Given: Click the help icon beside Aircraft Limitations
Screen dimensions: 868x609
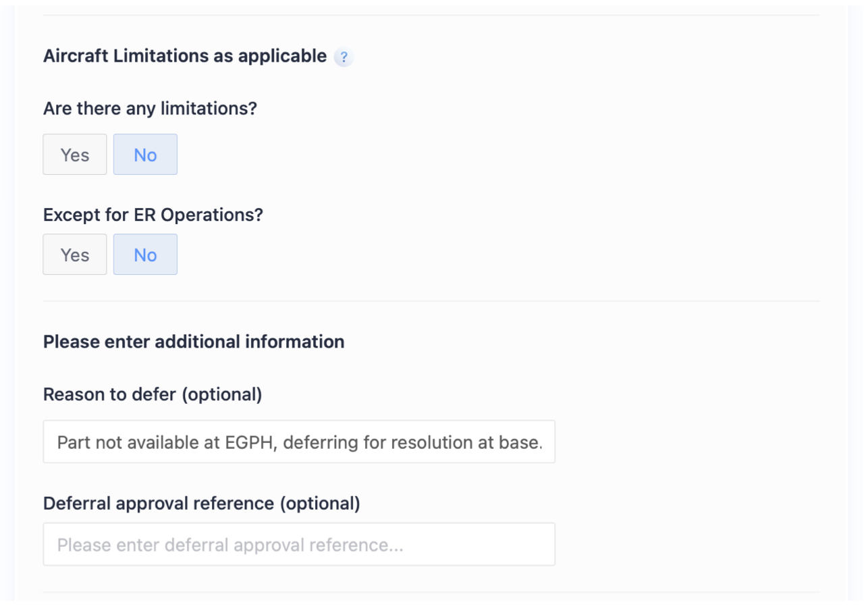Looking at the screenshot, I should coord(344,57).
